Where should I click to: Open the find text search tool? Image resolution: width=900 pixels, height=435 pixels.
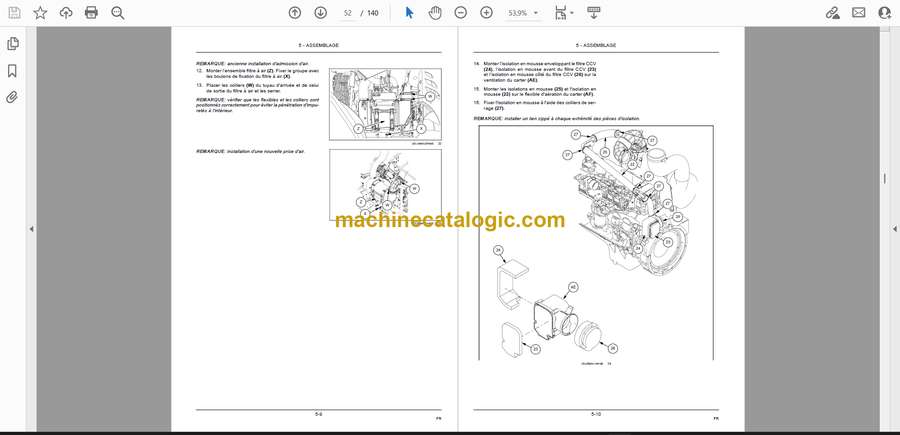tap(118, 13)
